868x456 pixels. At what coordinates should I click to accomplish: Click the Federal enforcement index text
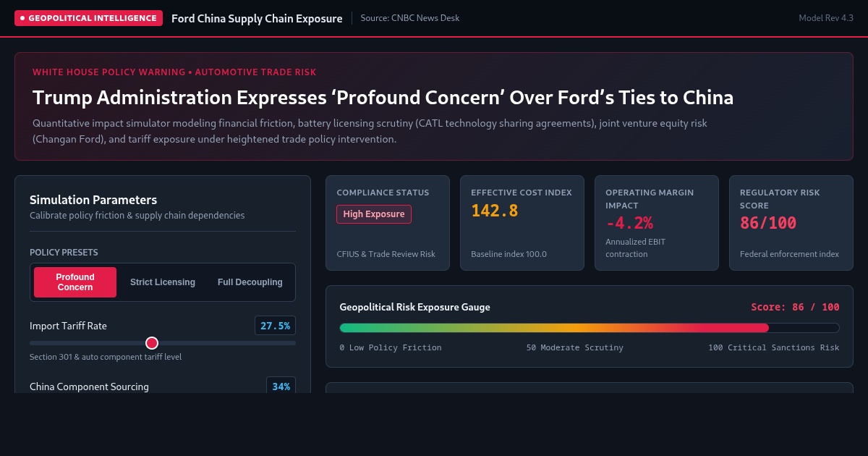tap(789, 254)
